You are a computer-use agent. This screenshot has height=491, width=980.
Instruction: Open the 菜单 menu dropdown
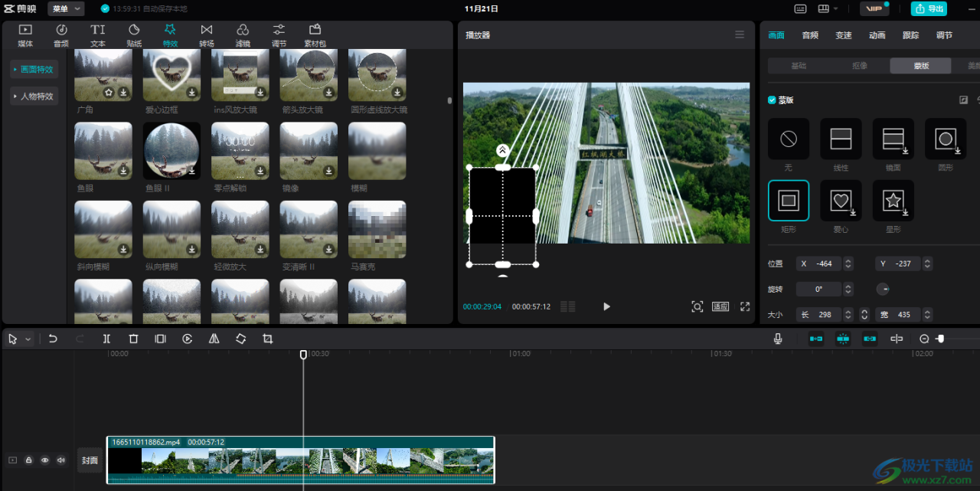point(66,8)
